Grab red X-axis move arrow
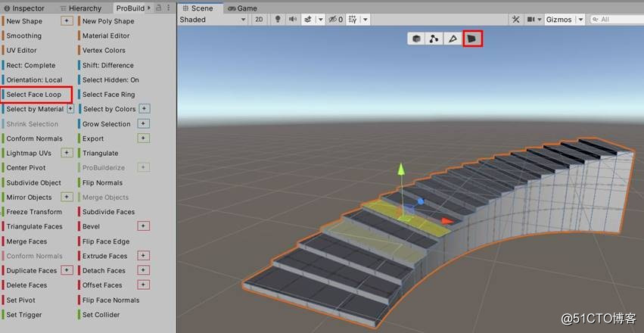 coord(447,221)
